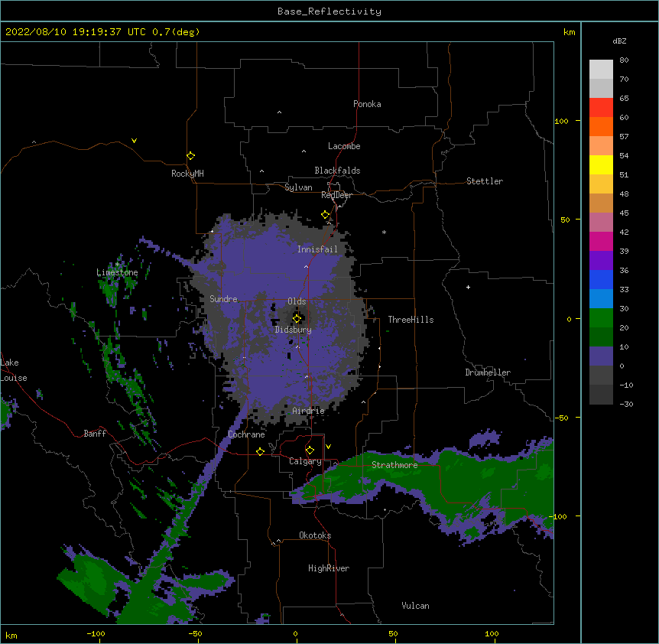
Task: Click the Blackfalds city label
Action: coord(337,171)
